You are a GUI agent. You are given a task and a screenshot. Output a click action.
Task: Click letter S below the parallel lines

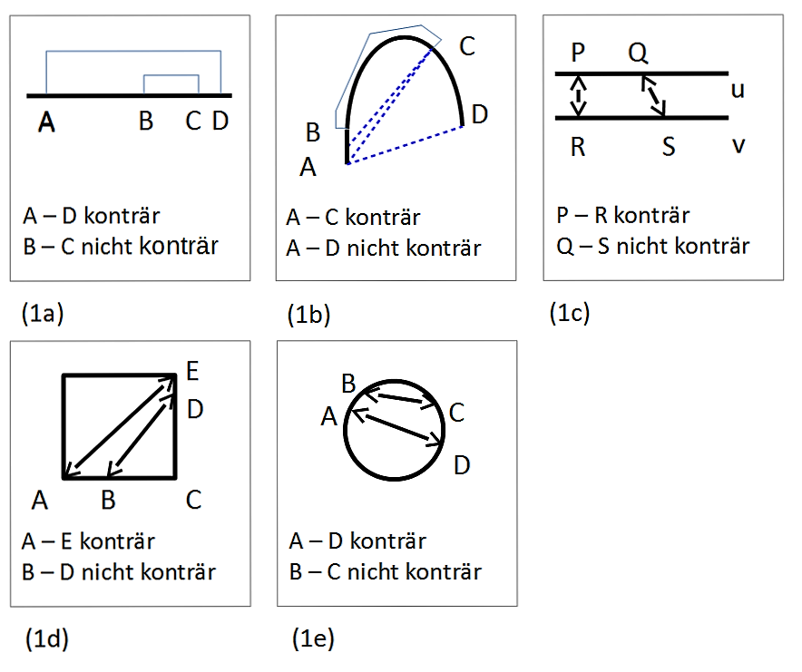click(669, 147)
